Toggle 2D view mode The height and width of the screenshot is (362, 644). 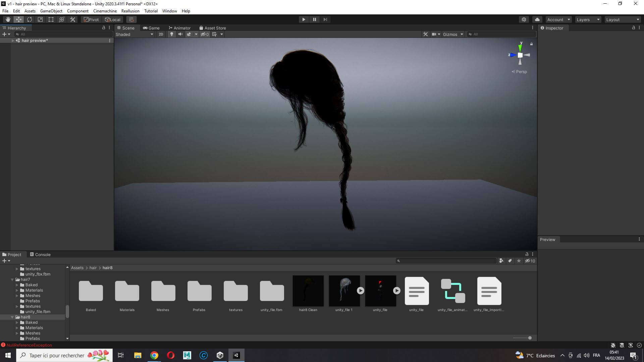(x=161, y=34)
